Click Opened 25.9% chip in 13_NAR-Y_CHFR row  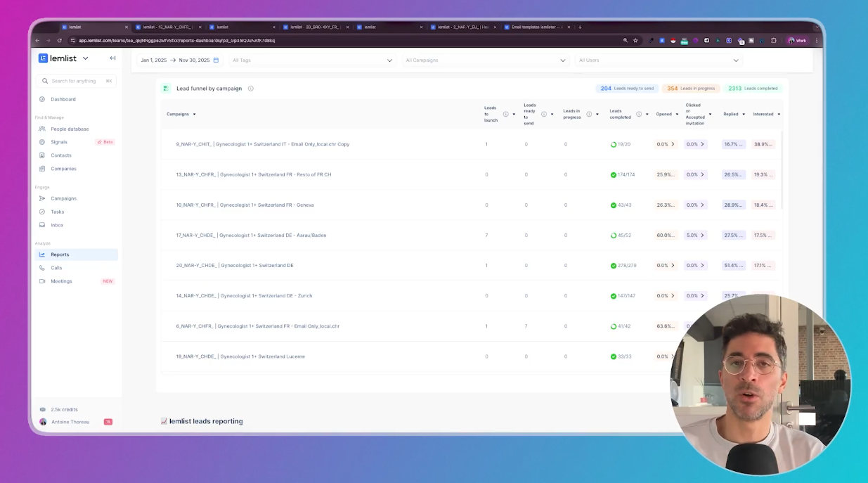[x=665, y=174]
